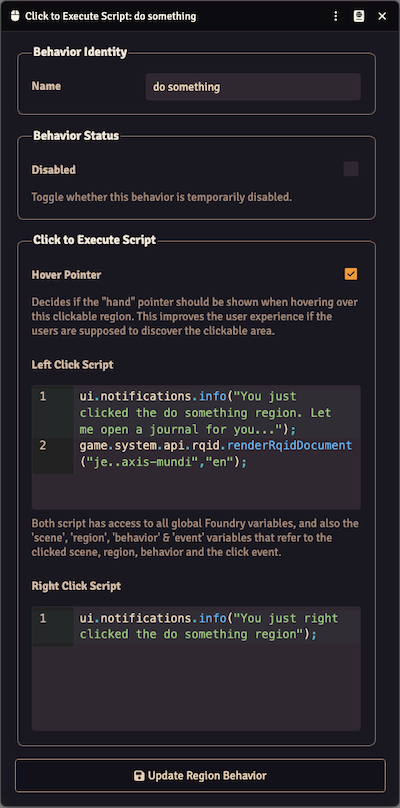Toggle the Disabled checkbox

point(351,169)
